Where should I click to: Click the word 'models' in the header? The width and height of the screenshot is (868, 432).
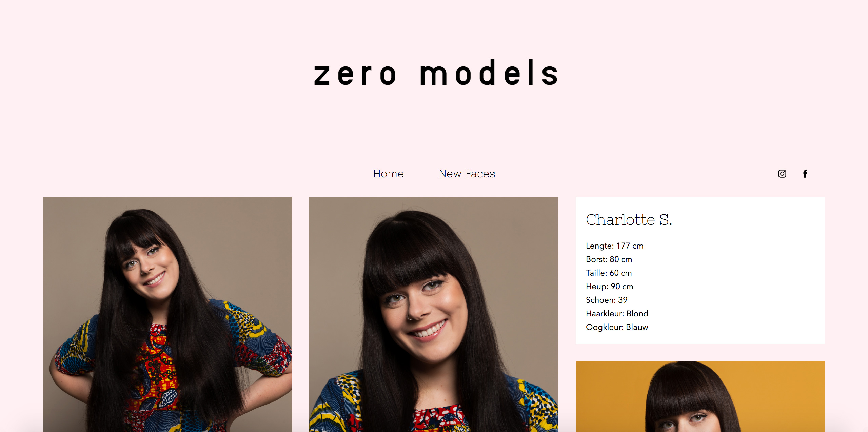[489, 72]
